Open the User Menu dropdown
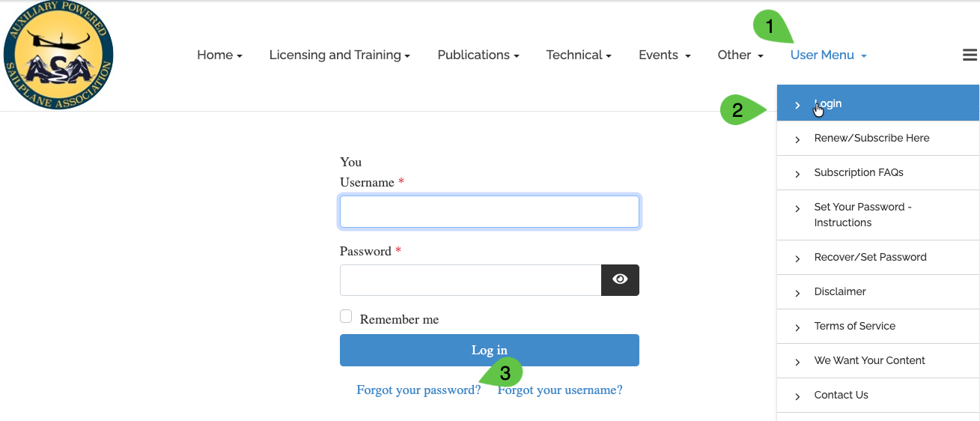Image resolution: width=980 pixels, height=421 pixels. 828,55
